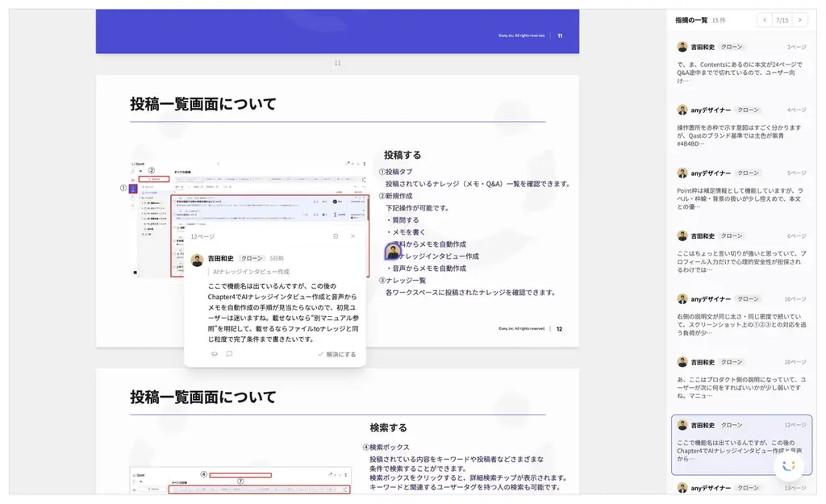Click the ①投稿タブ item on the slide
Viewport: 826px width, 504px height.
pyautogui.click(x=395, y=172)
